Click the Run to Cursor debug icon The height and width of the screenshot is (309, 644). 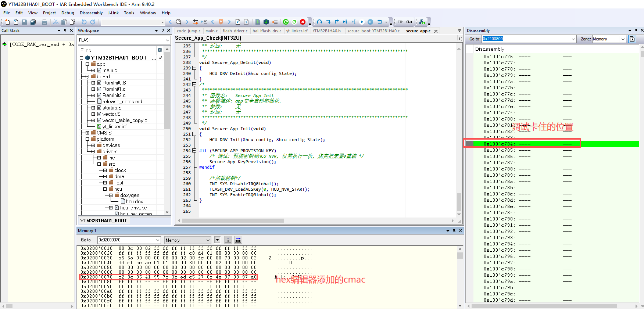(354, 22)
